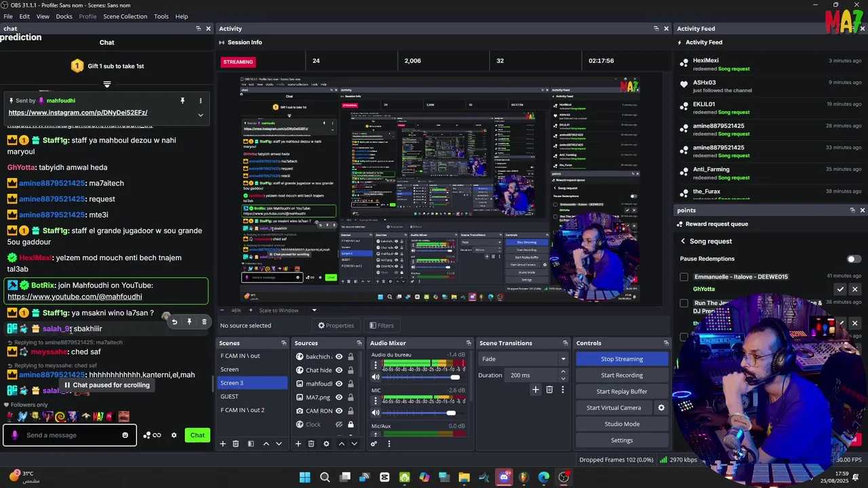This screenshot has width=868, height=488.
Task: Add a new scene with plus icon
Action: coord(222,444)
